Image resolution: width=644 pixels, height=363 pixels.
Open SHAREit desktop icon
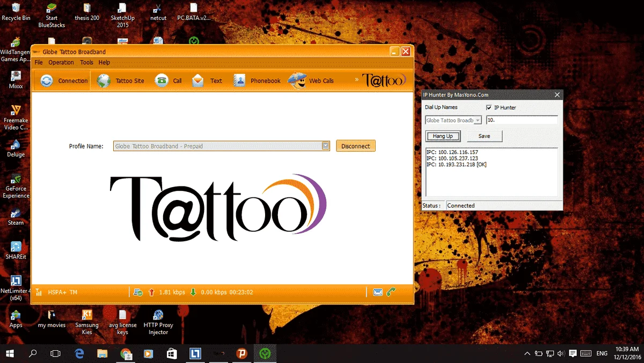point(16,250)
